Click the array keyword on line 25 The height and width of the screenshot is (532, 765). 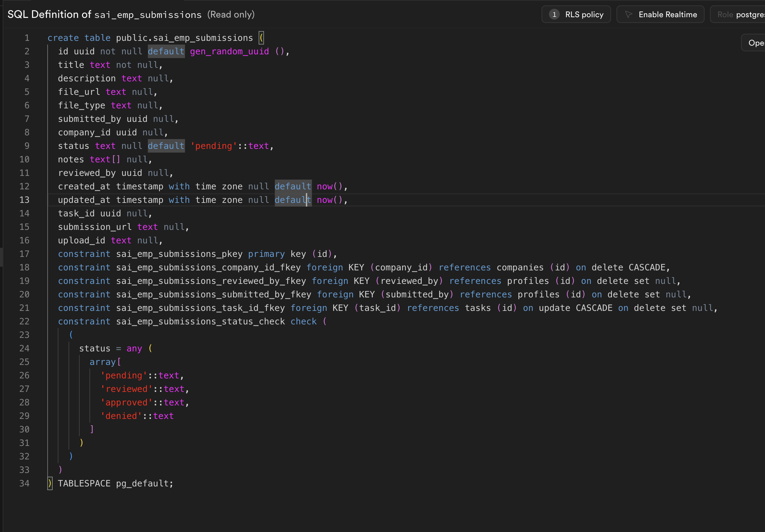(103, 362)
